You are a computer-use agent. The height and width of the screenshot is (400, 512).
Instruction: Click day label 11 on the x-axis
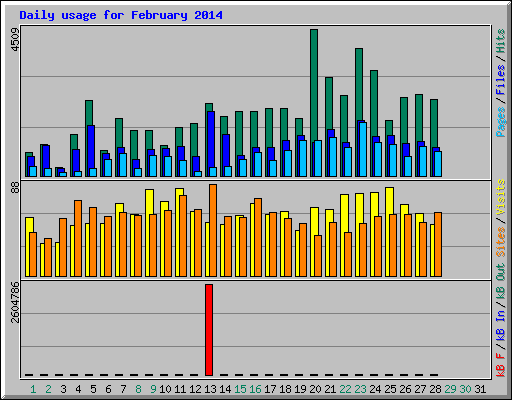tap(180, 389)
